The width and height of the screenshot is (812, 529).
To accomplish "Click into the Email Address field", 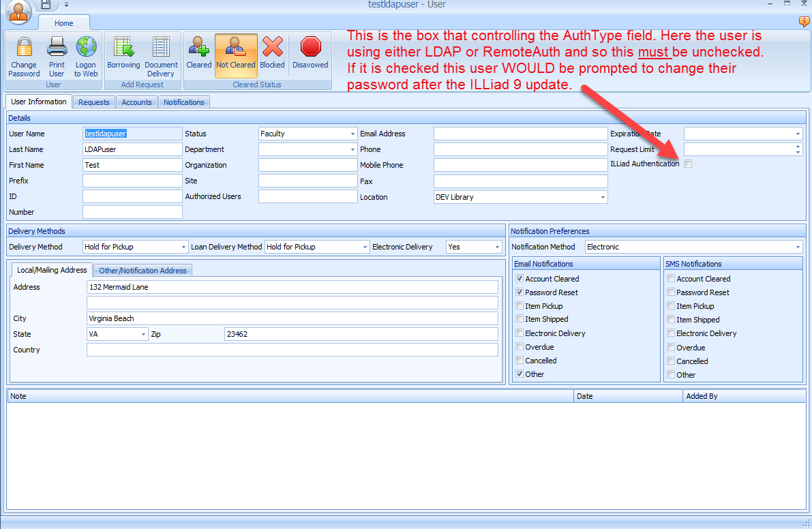I will (x=520, y=134).
